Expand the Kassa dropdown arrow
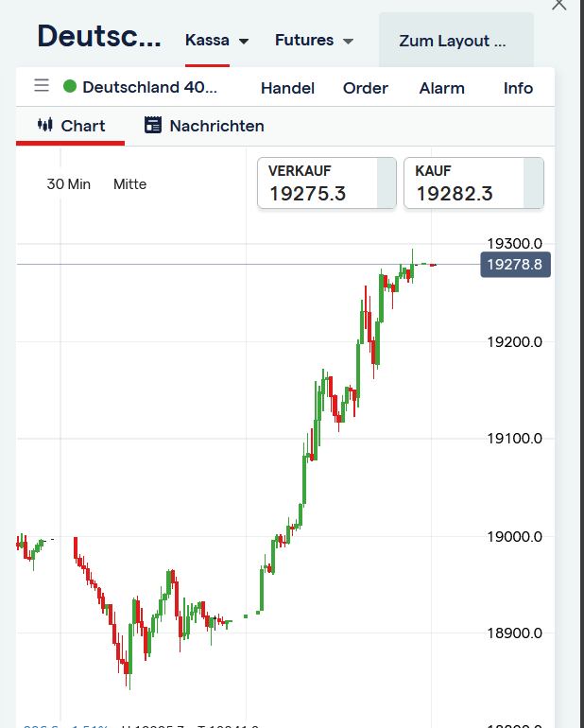 click(244, 42)
